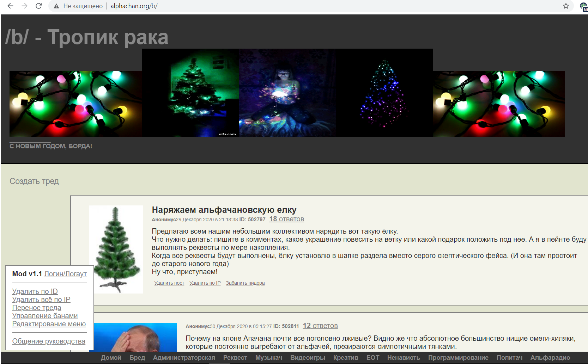Open the Christmas tree thread thumbnail
The height and width of the screenshot is (364, 588).
point(116,249)
